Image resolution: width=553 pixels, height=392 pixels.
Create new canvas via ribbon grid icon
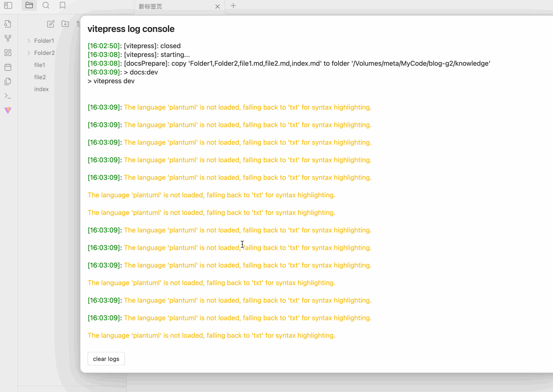(x=8, y=53)
